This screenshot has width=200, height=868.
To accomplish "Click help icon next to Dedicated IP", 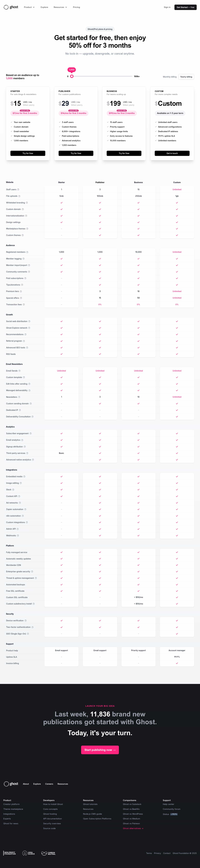I will click(x=20, y=410).
